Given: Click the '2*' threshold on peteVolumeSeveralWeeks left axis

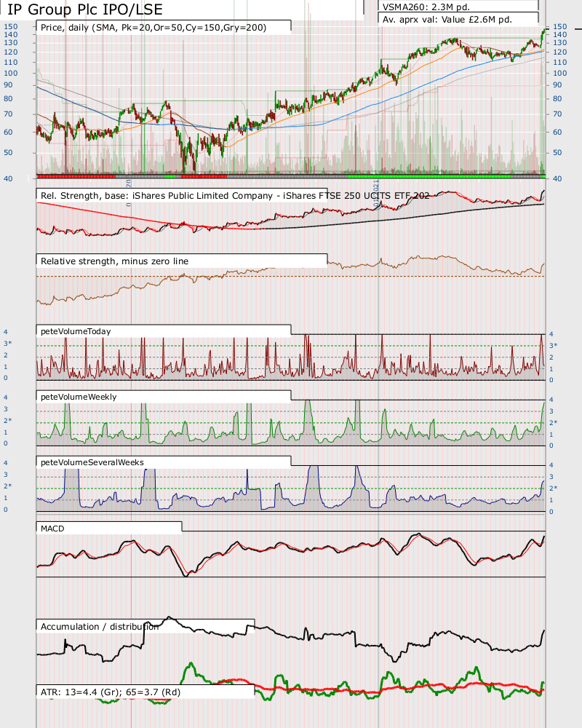Looking at the screenshot, I should click(7, 486).
